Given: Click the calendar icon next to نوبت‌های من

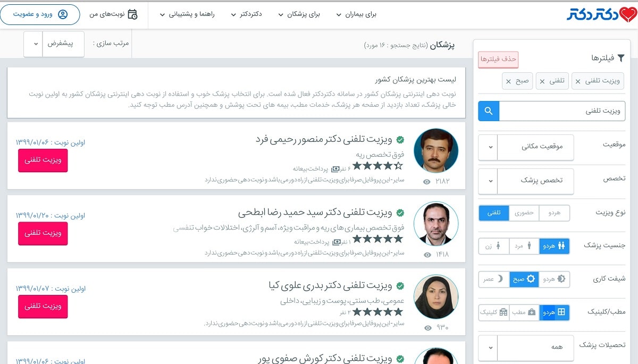Looking at the screenshot, I should point(132,14).
